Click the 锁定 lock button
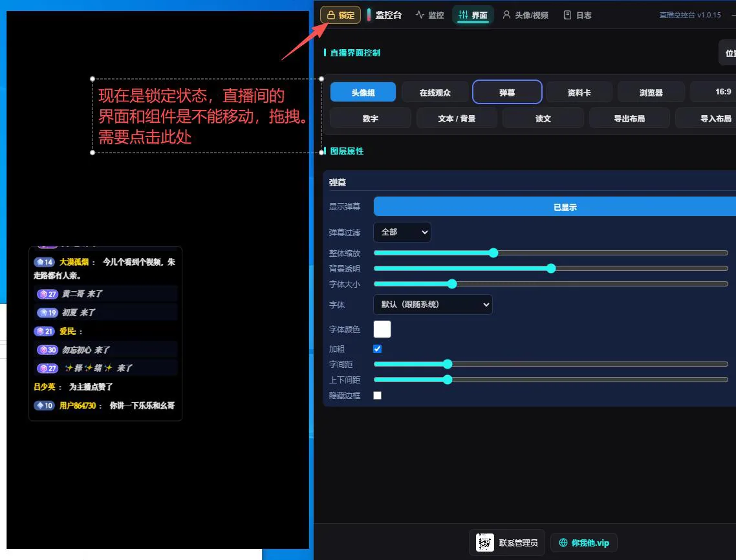736x560 pixels. coord(340,15)
